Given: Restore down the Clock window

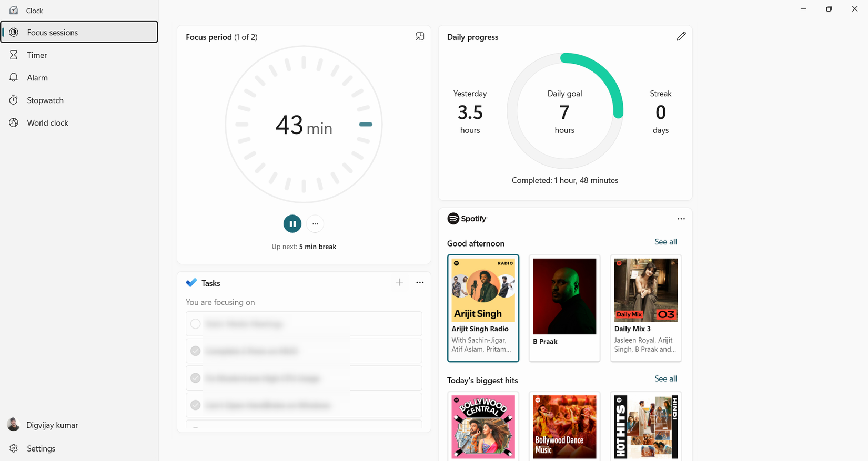Looking at the screenshot, I should coord(829,9).
